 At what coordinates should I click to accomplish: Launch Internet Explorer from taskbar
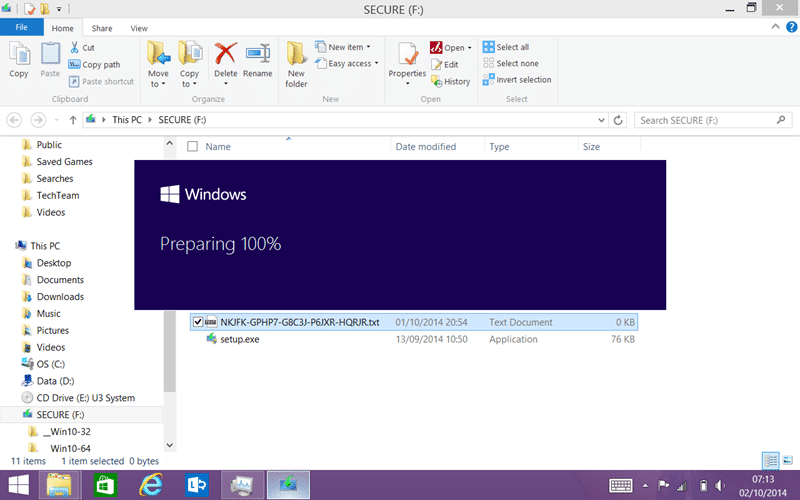pyautogui.click(x=151, y=485)
